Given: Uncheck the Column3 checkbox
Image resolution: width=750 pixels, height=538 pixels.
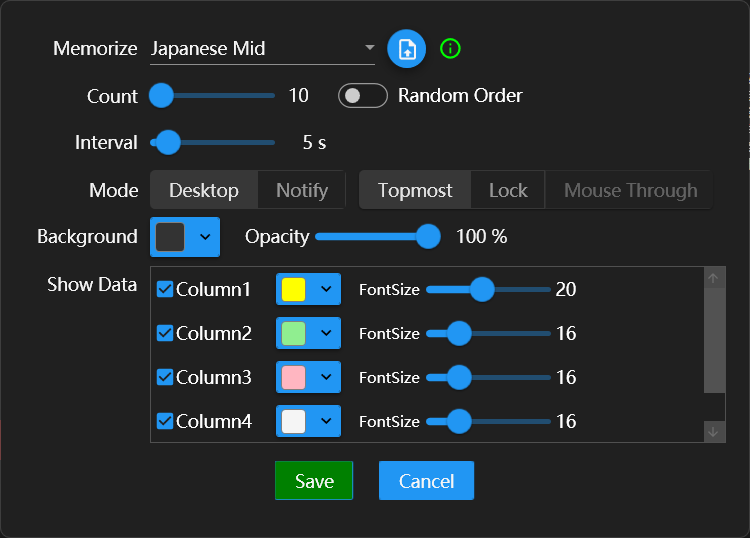Looking at the screenshot, I should coord(165,377).
